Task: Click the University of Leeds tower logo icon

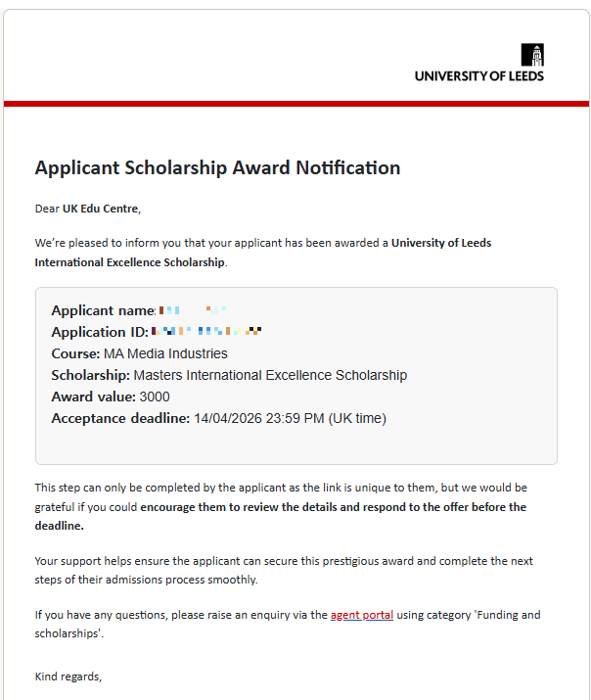Action: (532, 55)
